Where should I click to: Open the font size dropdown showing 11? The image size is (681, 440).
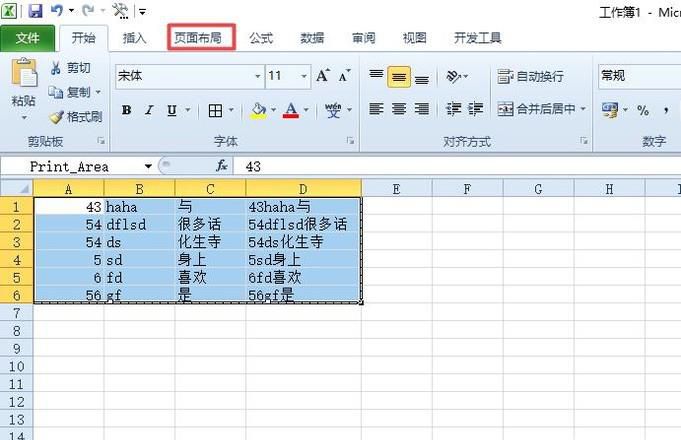coord(304,76)
